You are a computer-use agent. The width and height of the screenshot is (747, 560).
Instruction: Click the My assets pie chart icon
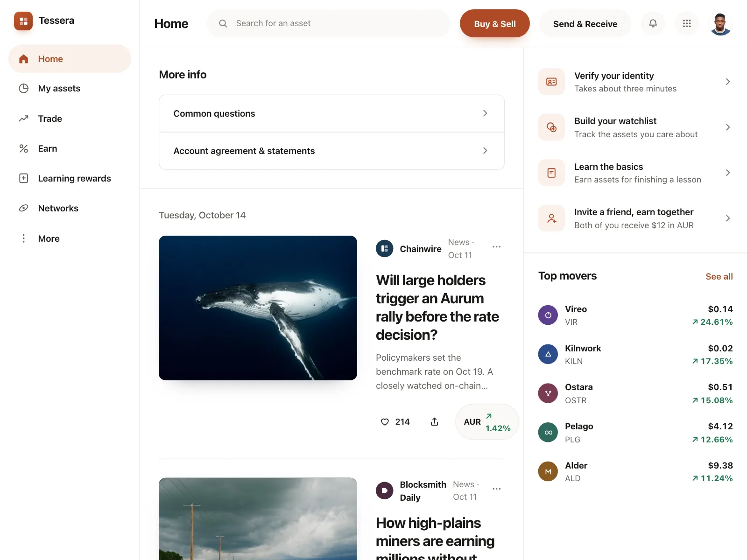[x=23, y=89]
